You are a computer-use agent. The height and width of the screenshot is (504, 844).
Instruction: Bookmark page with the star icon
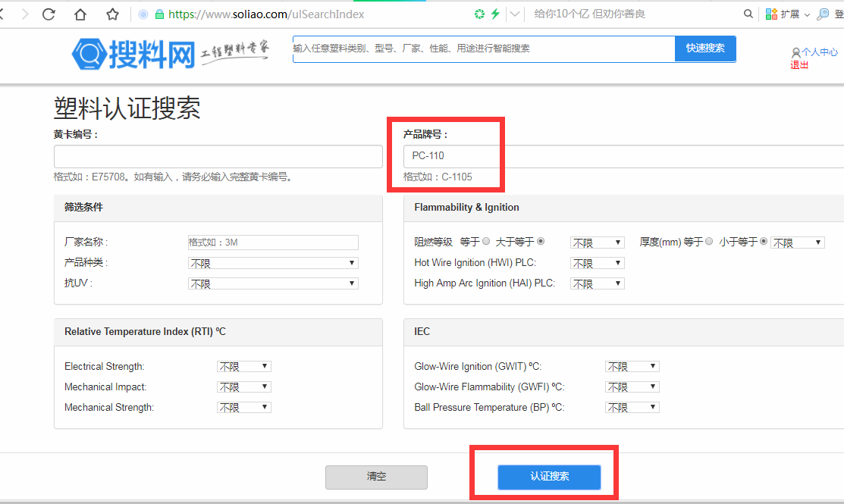(112, 14)
